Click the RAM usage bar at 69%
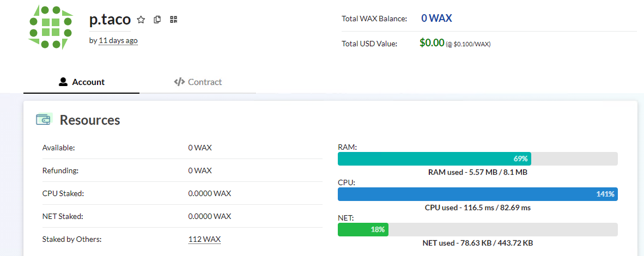 [478, 159]
